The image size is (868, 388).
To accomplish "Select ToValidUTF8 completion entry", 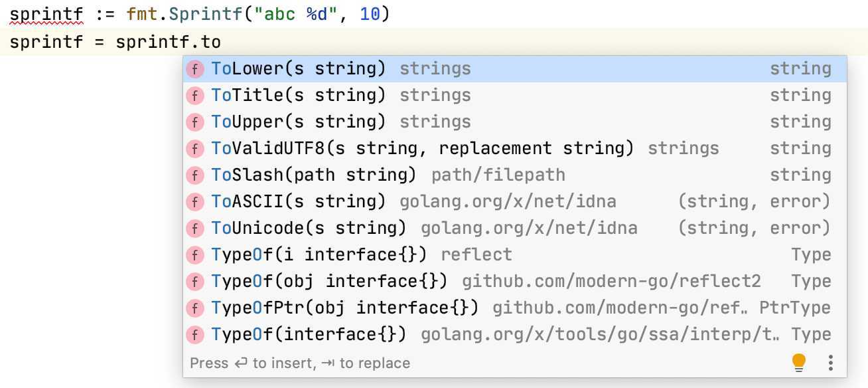I will click(x=515, y=149).
